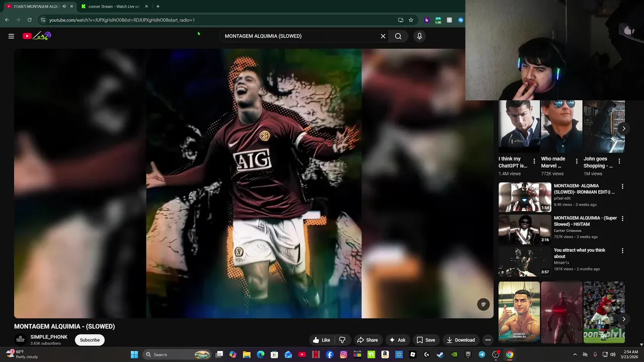Open the Telegram taskbar icon
Viewport: 644px width, 362px height.
click(481, 354)
